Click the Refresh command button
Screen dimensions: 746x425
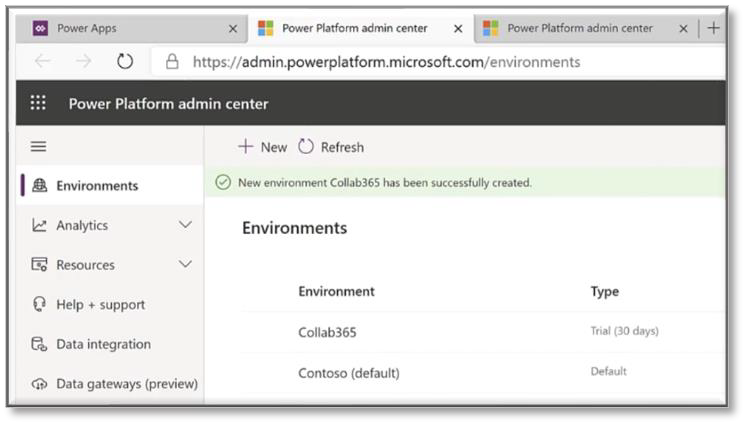(331, 147)
